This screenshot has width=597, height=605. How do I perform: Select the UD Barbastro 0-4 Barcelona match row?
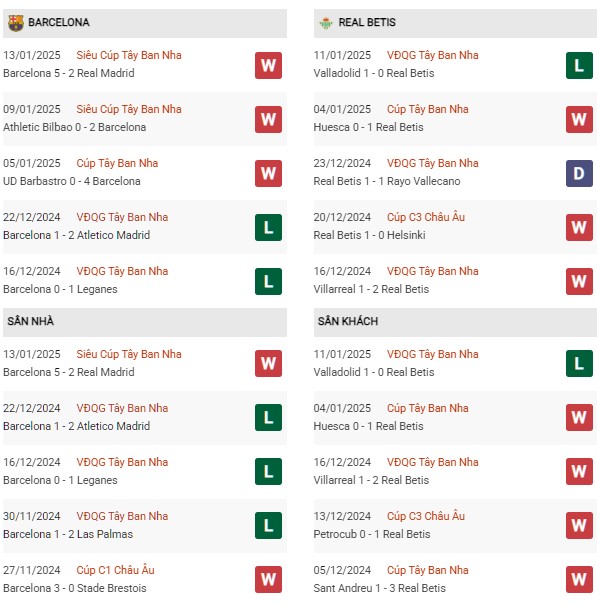[x=145, y=172]
